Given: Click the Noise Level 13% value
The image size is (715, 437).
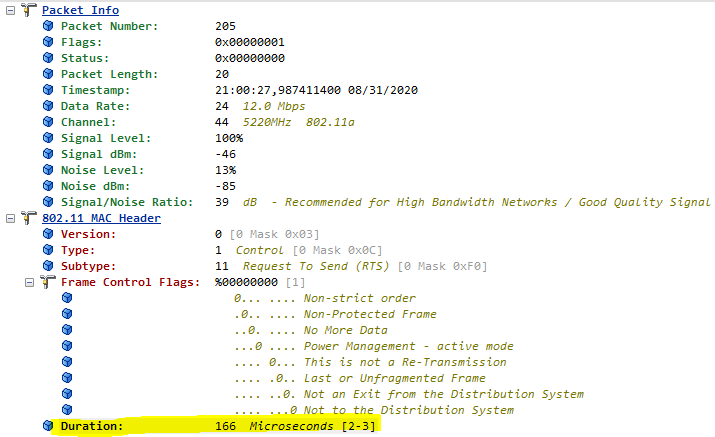Looking at the screenshot, I should [226, 170].
